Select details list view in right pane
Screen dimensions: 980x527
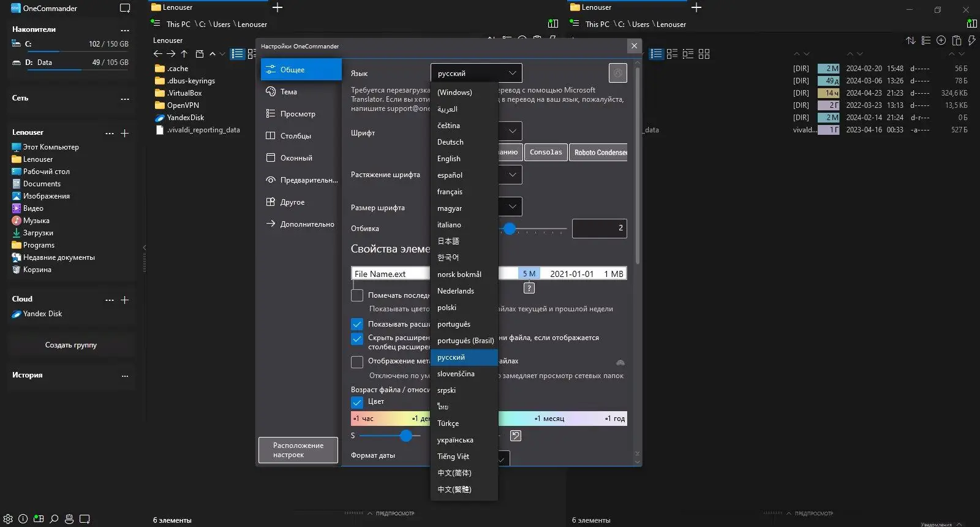pyautogui.click(x=657, y=54)
